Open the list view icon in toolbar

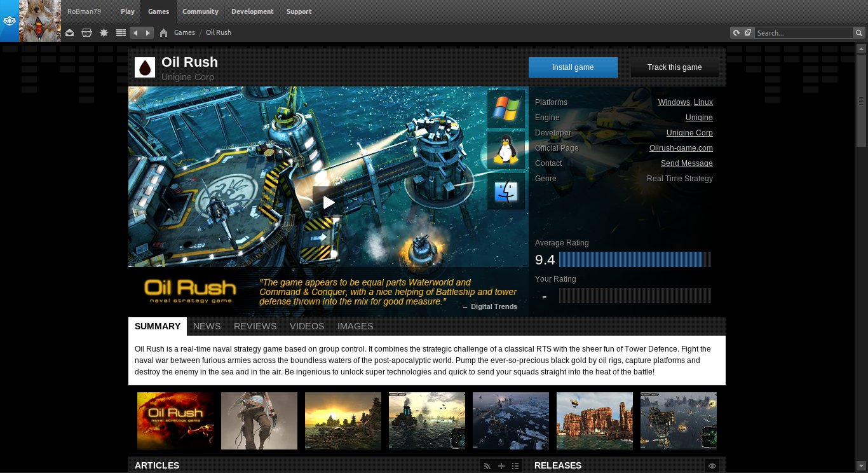coord(121,32)
